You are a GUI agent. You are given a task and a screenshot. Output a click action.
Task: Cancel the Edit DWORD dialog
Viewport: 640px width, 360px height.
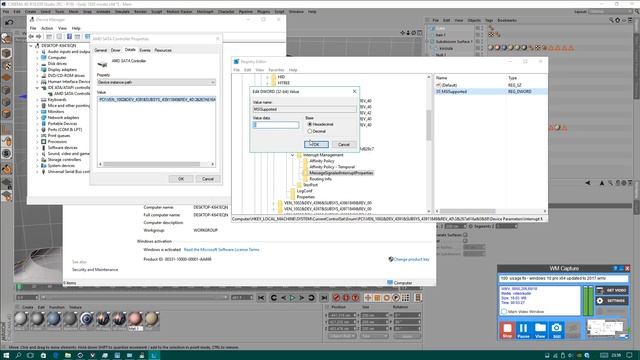pos(344,144)
